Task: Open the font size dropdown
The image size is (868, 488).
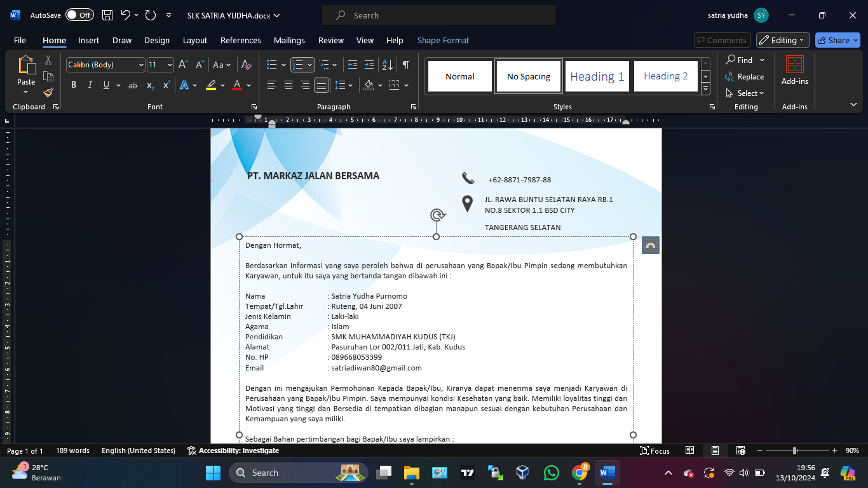Action: (170, 65)
